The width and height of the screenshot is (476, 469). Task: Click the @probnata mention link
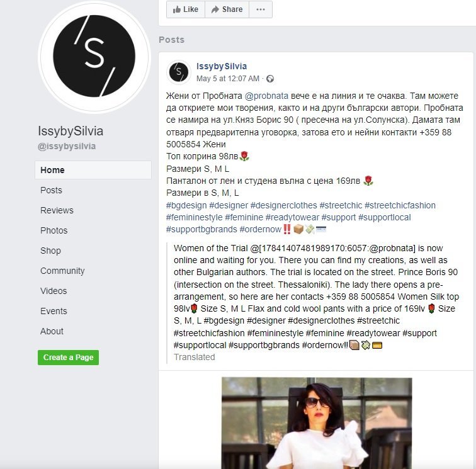[x=266, y=96]
